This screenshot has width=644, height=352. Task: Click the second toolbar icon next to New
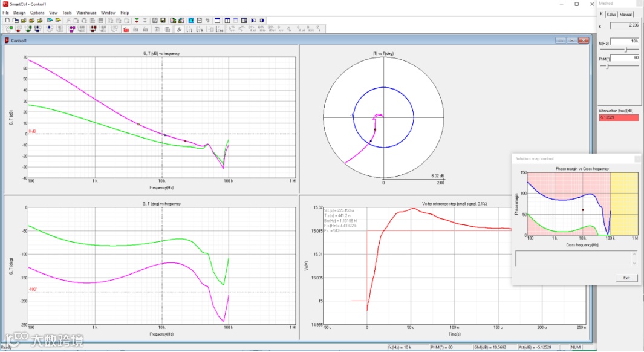coord(15,20)
